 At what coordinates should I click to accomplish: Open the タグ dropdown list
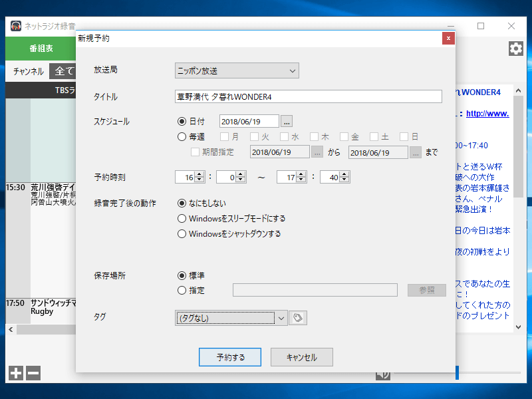point(281,319)
